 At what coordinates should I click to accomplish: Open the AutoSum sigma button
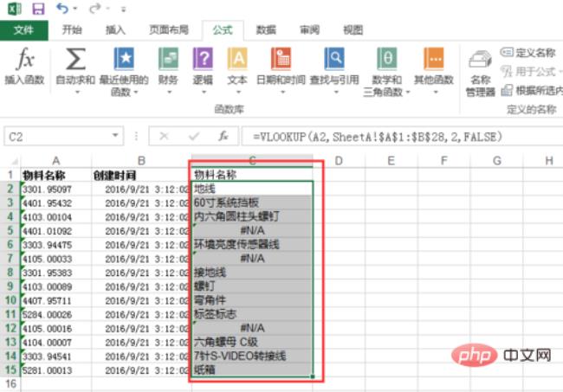[x=75, y=59]
